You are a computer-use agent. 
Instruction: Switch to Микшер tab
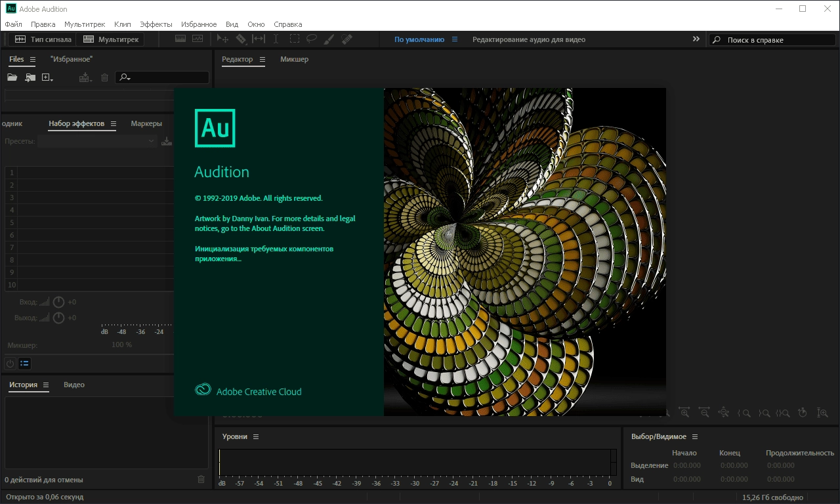point(294,59)
